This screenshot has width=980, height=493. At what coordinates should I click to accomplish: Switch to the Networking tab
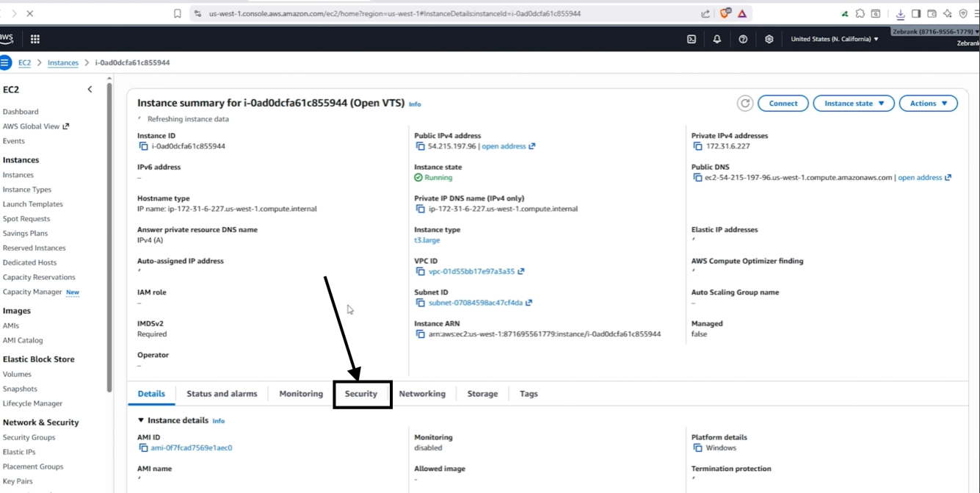(x=422, y=394)
